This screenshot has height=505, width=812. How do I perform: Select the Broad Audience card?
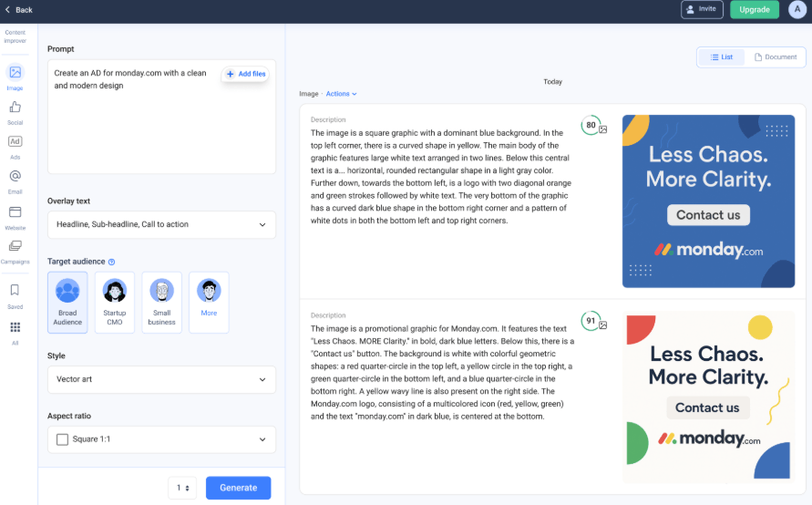pyautogui.click(x=67, y=303)
